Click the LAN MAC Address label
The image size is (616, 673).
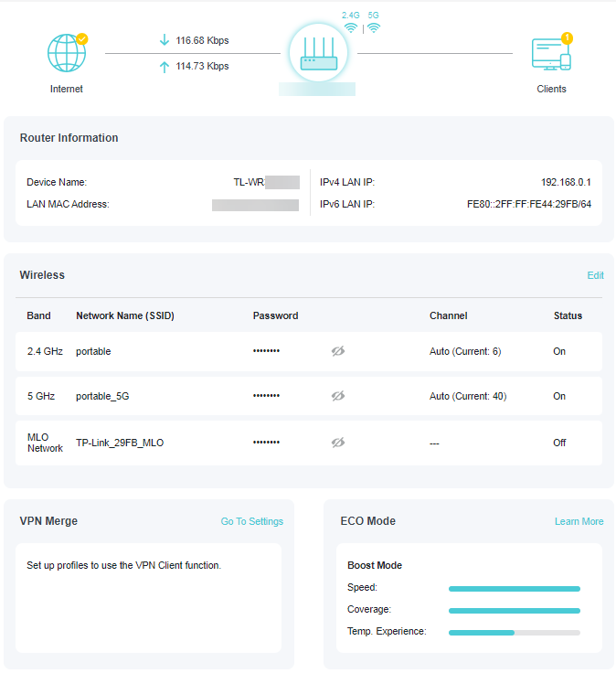(x=68, y=204)
